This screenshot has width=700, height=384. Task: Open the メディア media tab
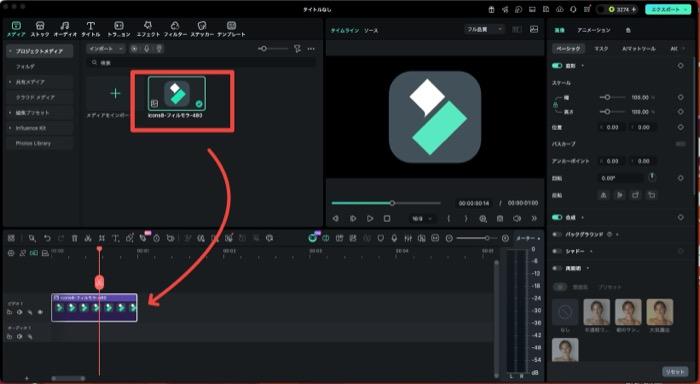point(16,29)
